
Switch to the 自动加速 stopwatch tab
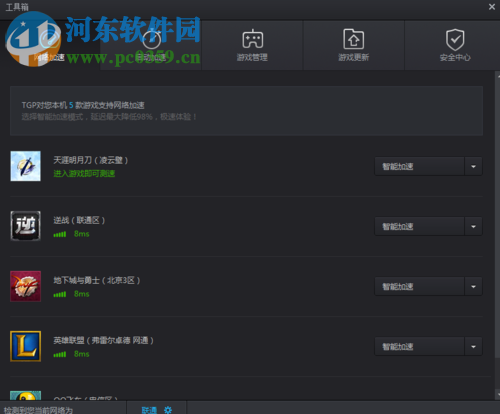(x=151, y=45)
